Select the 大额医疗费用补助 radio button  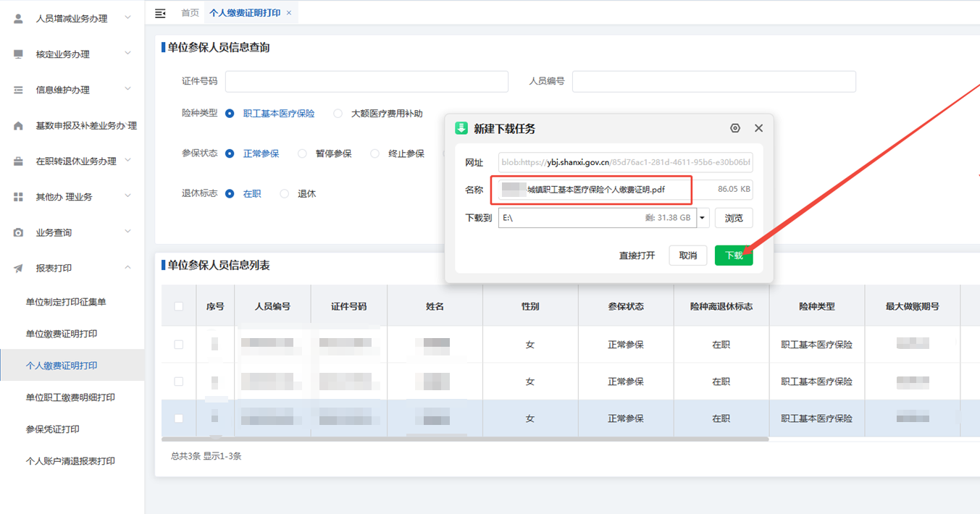[x=338, y=114]
